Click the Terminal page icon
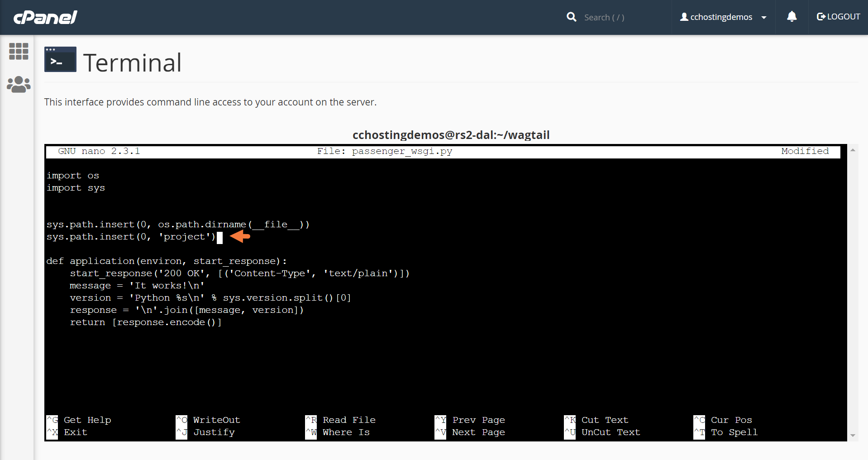The image size is (868, 460). click(60, 59)
